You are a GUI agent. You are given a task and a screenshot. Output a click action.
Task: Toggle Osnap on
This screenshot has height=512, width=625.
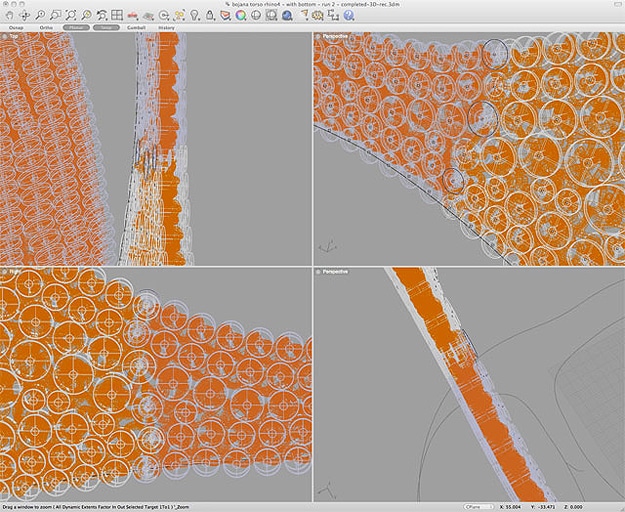pyautogui.click(x=17, y=28)
